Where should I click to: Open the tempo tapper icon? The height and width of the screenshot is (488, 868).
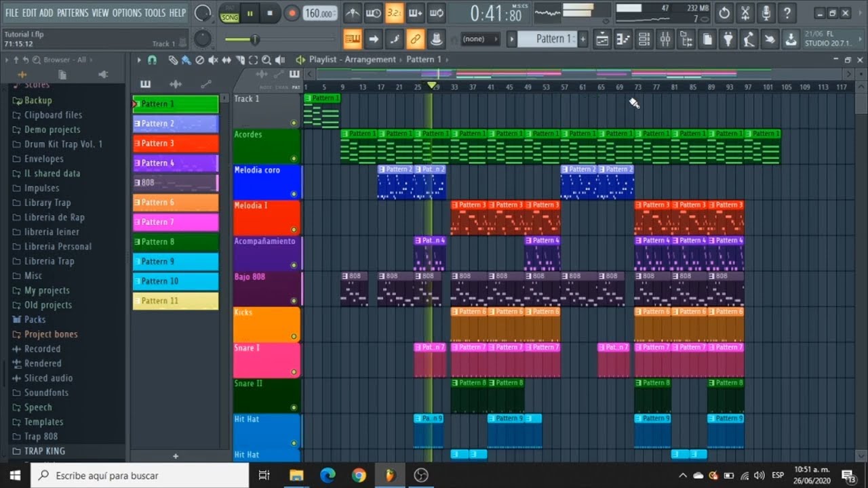[749, 39]
